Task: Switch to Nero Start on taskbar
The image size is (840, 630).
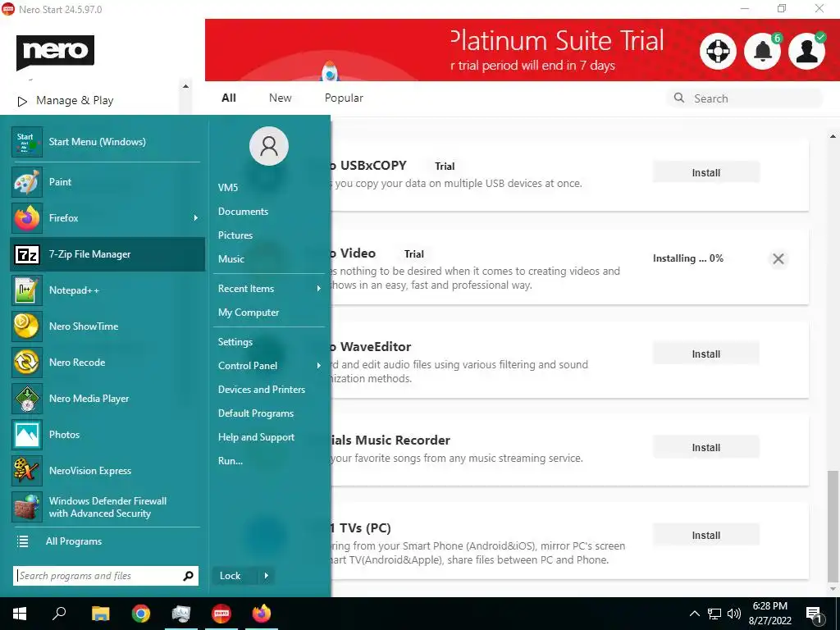Action: point(221,614)
